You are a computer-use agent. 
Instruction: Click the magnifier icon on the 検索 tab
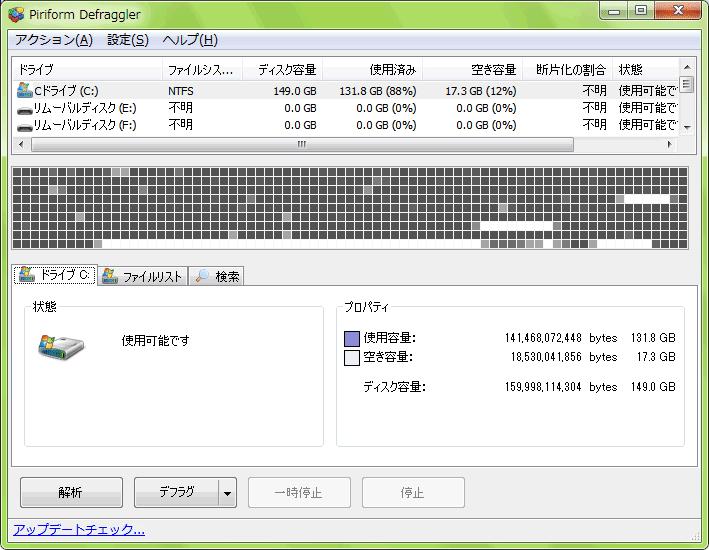point(203,275)
